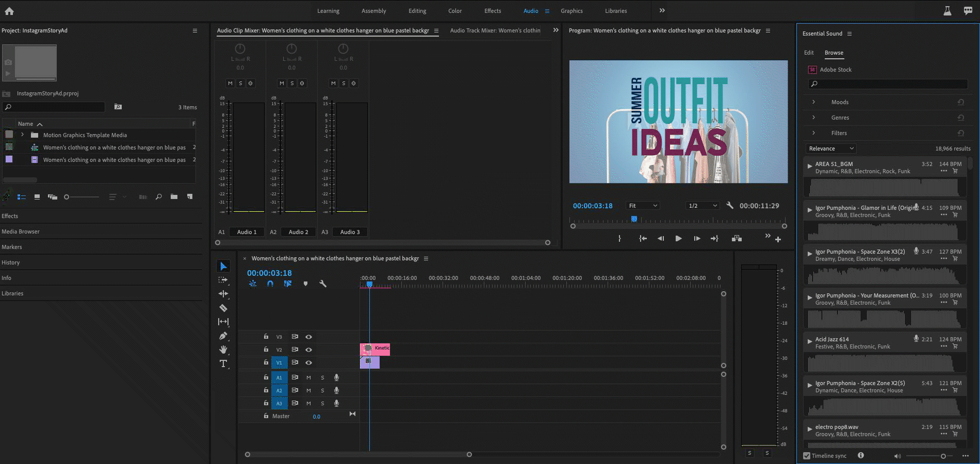Screen dimensions: 980x464
Task: Open the Fit zoom dropdown in the Program monitor
Action: 643,205
